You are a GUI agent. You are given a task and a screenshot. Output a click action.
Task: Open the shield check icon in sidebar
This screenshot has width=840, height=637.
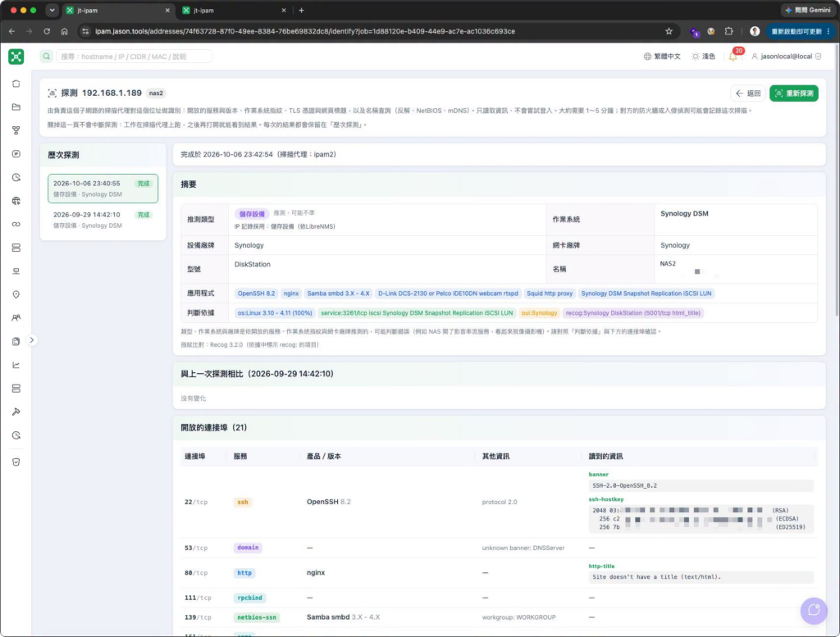pyautogui.click(x=16, y=462)
